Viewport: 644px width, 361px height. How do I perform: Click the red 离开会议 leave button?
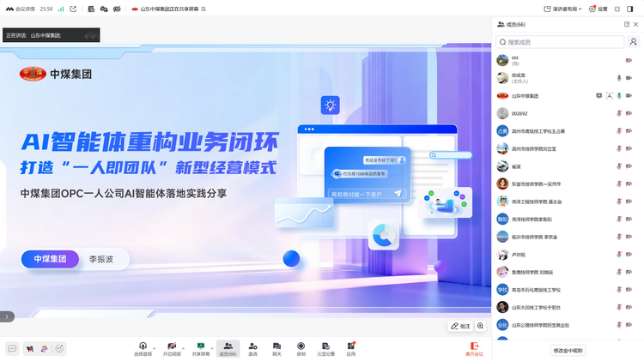[474, 349]
